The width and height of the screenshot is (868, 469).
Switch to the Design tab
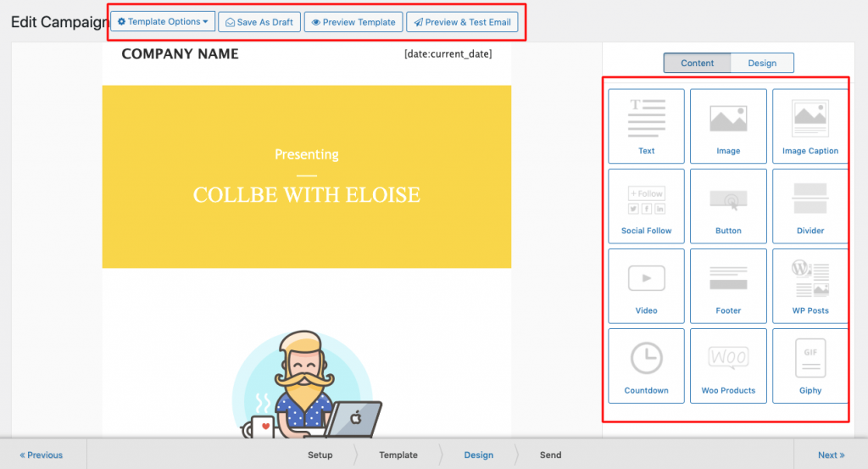click(761, 63)
